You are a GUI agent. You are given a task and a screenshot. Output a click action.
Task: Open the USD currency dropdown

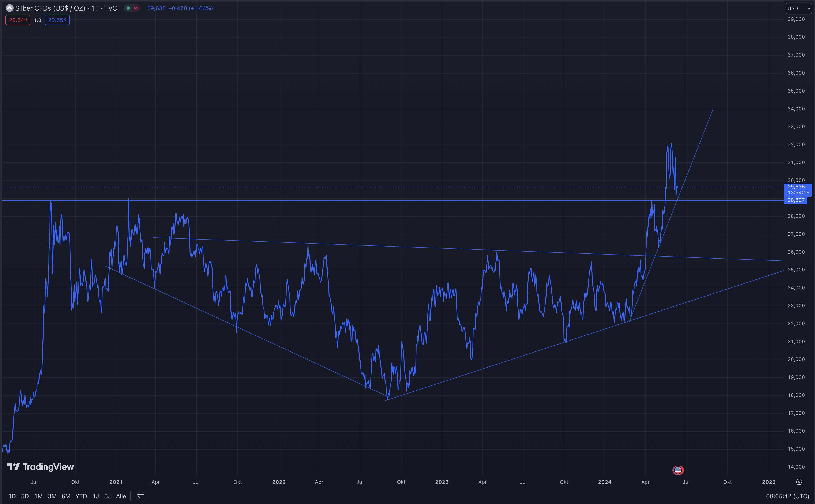pos(799,8)
